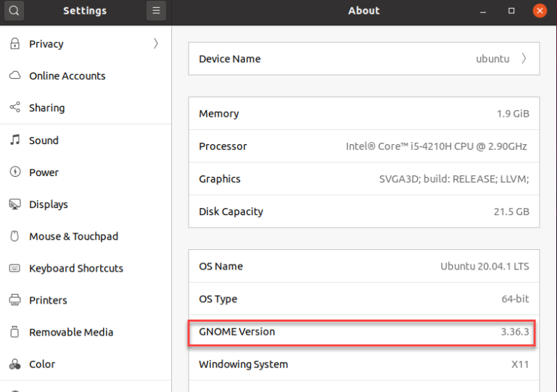Select Removable Media in the sidebar
The width and height of the screenshot is (557, 392).
[86, 333]
